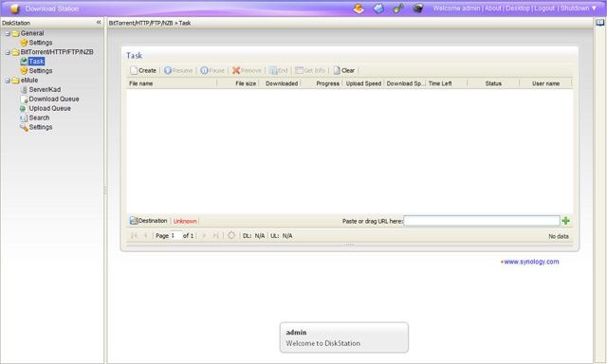Click the red Unknown destination text

[x=185, y=221]
